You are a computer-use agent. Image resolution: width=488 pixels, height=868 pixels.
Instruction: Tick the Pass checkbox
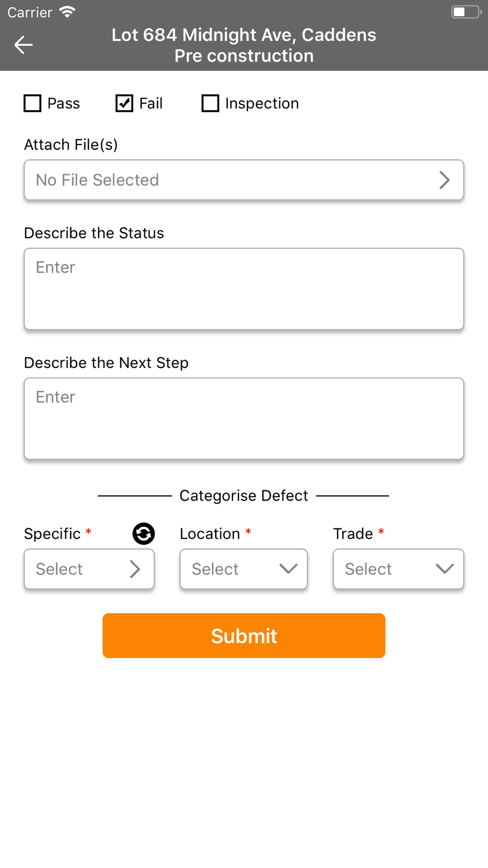point(33,103)
